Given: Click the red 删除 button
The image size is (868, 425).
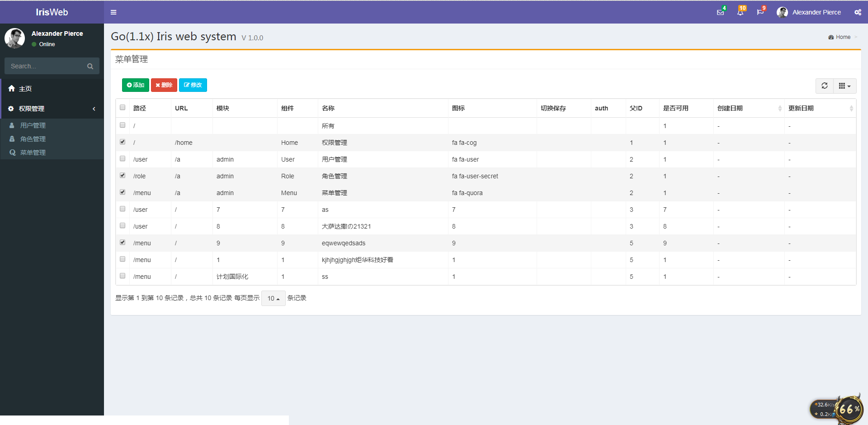Looking at the screenshot, I should coord(164,85).
